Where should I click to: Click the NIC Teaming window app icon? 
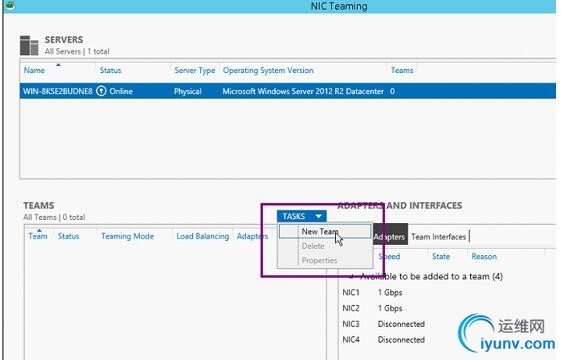coord(10,5)
